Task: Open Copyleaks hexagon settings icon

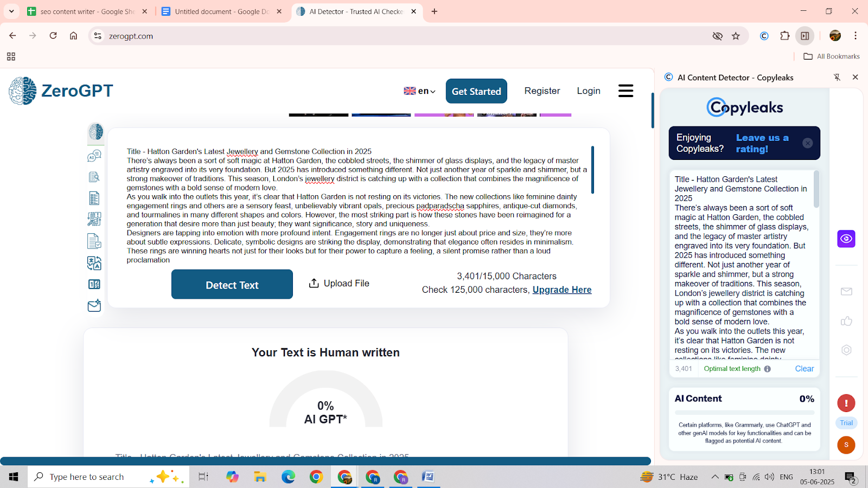Action: [846, 350]
